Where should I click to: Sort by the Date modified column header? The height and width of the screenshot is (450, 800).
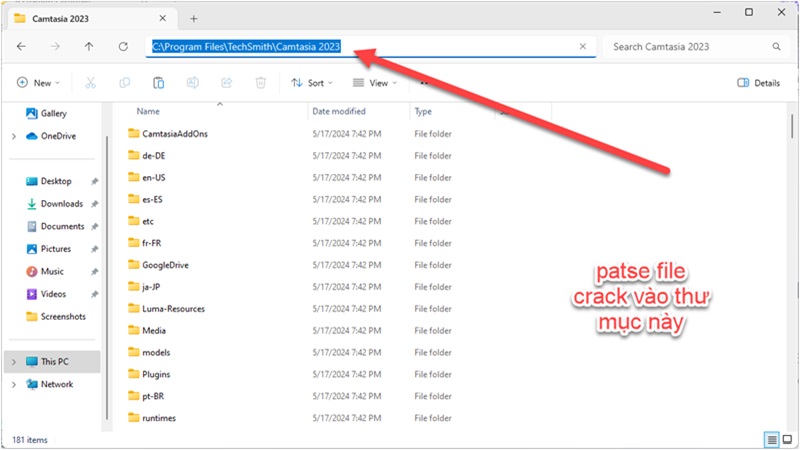[340, 112]
